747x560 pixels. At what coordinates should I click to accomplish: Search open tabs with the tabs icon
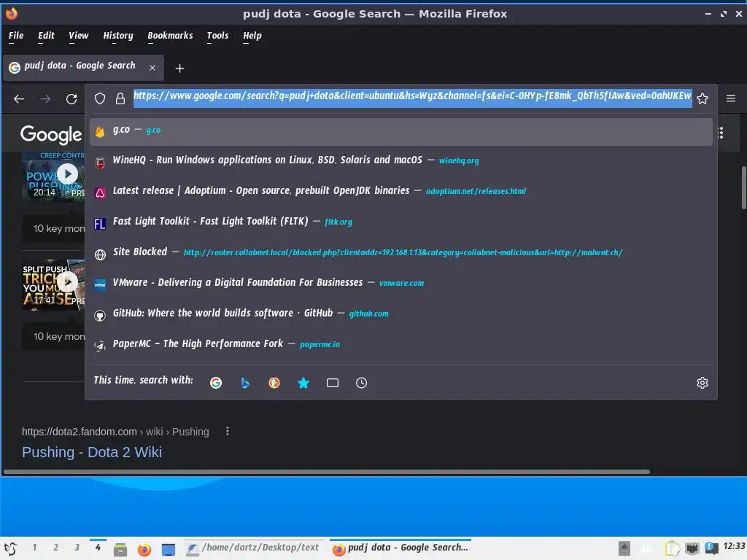pos(333,382)
